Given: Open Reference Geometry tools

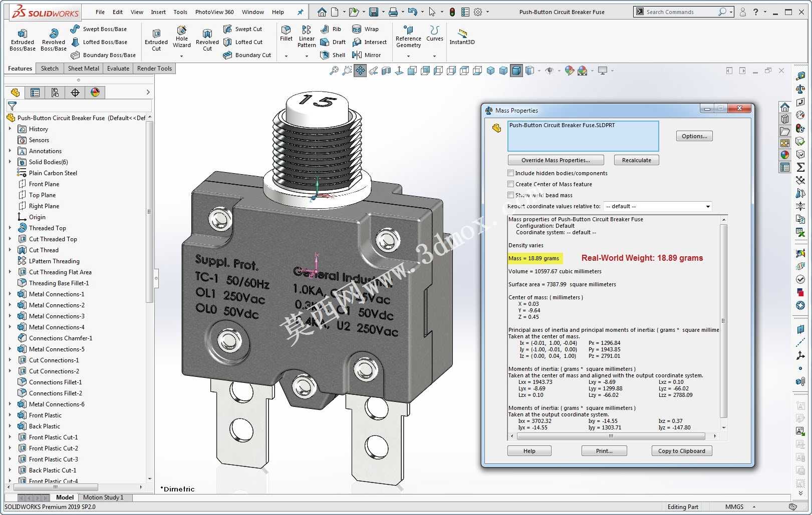Looking at the screenshot, I should (x=408, y=36).
